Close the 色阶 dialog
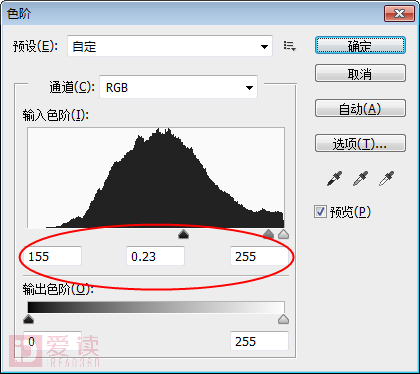 [x=399, y=14]
